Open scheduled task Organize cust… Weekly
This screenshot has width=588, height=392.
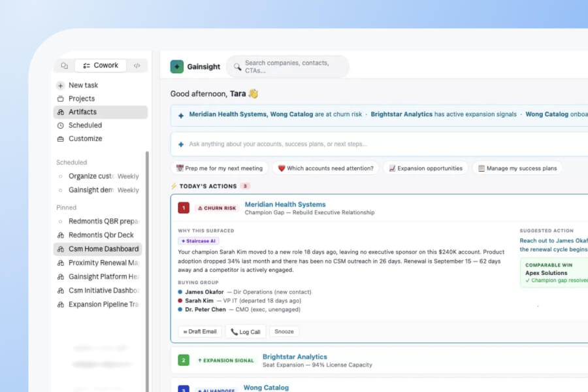tap(98, 176)
